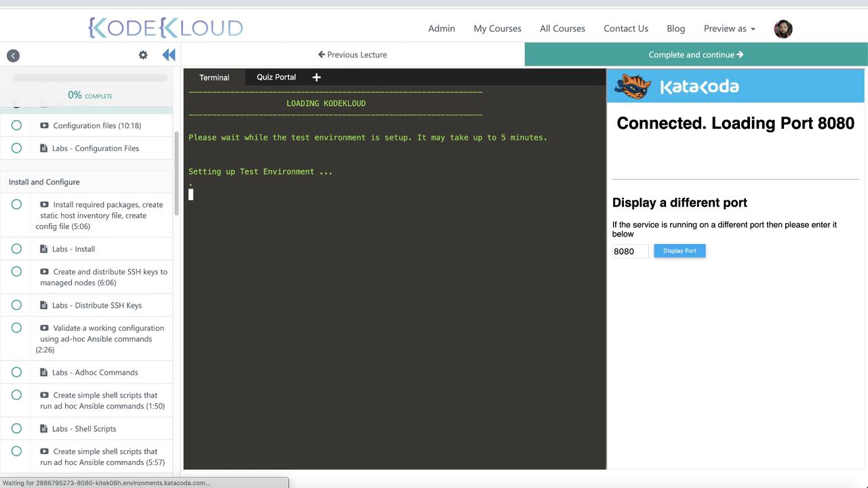This screenshot has height=488, width=868.
Task: Click the back circle arrow icon
Action: (13, 56)
